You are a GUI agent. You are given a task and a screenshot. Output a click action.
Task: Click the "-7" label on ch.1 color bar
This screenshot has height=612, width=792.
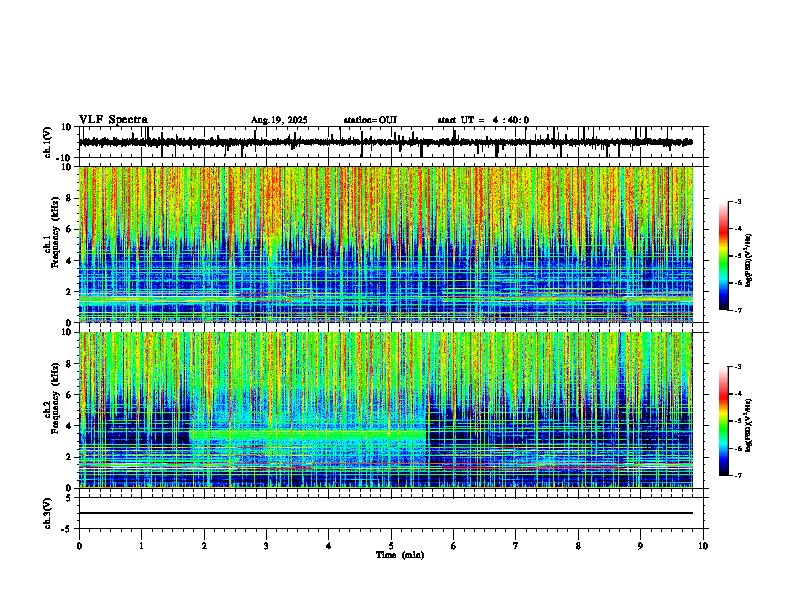click(x=737, y=310)
